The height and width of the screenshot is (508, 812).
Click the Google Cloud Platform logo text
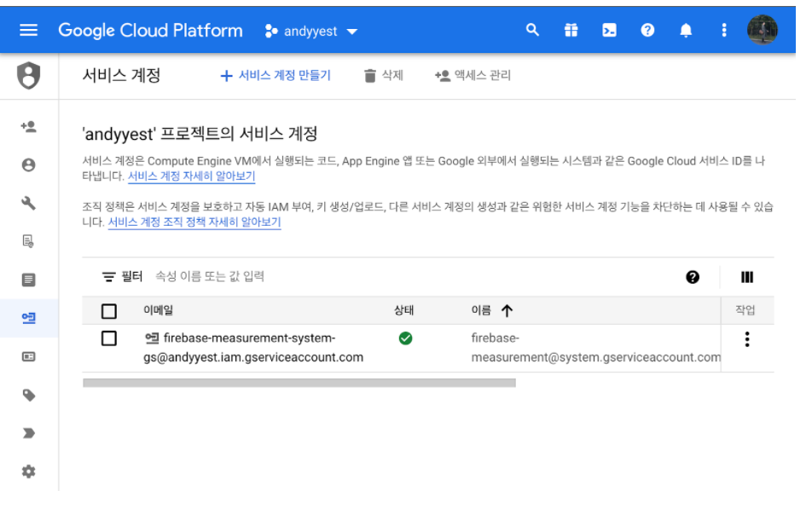[150, 31]
